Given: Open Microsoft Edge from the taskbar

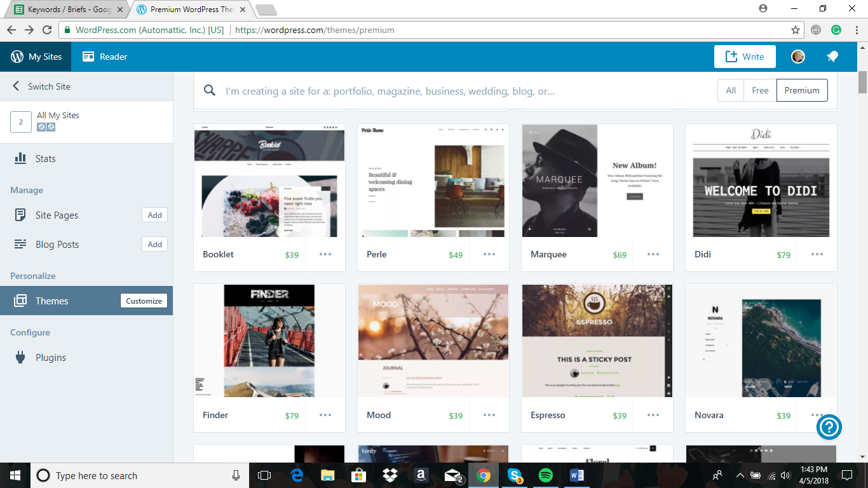Looking at the screenshot, I should tap(297, 475).
